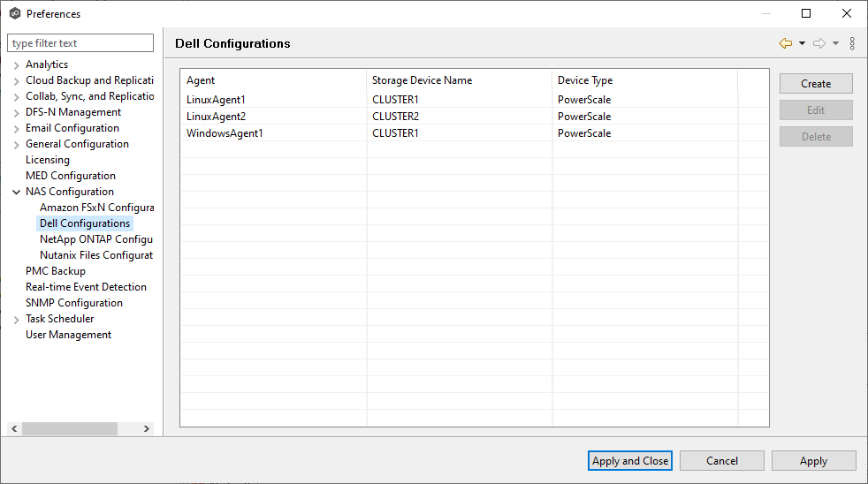This screenshot has width=868, height=484.
Task: Click the Cancel button
Action: (x=722, y=460)
